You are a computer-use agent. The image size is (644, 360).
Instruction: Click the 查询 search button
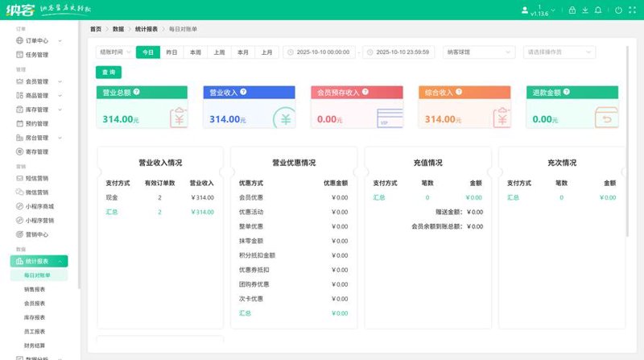[x=109, y=72]
